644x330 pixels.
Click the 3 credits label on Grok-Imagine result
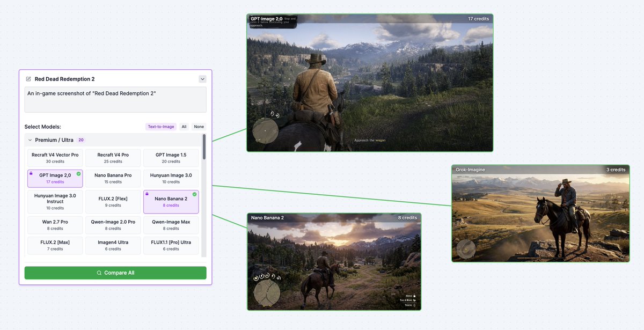(x=616, y=170)
